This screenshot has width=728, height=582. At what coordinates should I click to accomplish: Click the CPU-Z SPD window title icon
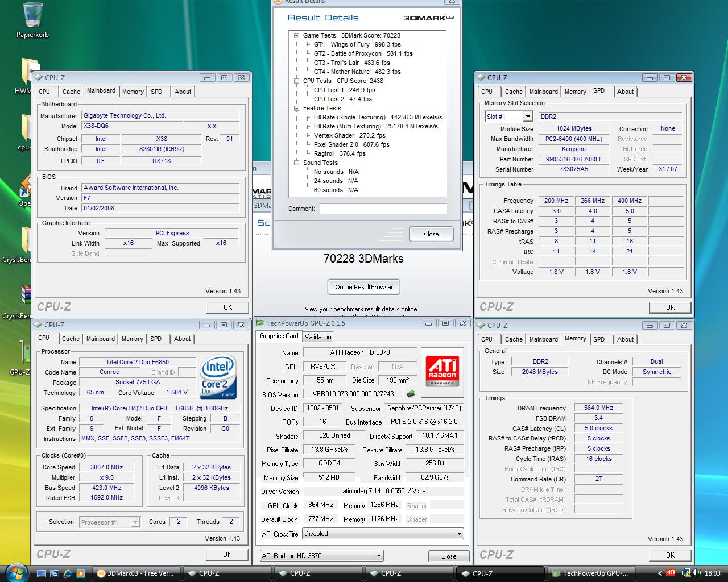(481, 77)
